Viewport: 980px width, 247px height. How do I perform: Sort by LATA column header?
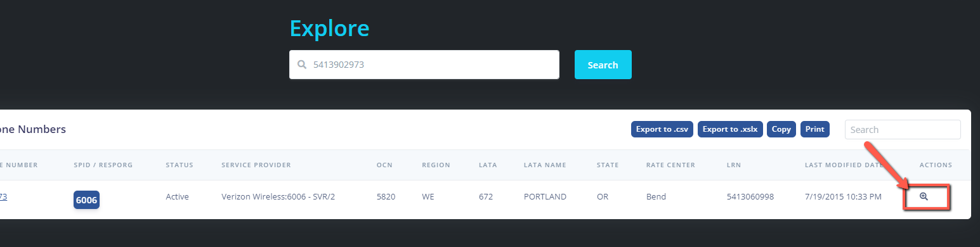[x=488, y=165]
